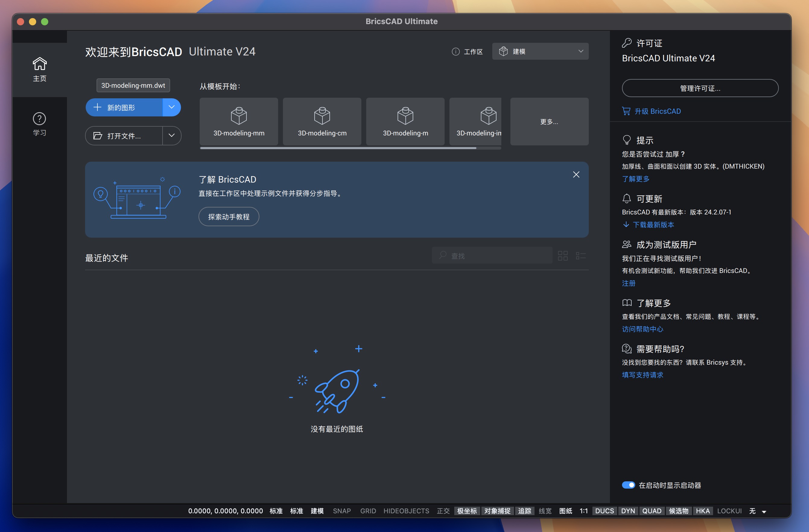Click the plus icon on 新的图形 button
Image resolution: width=809 pixels, height=532 pixels.
click(x=97, y=107)
